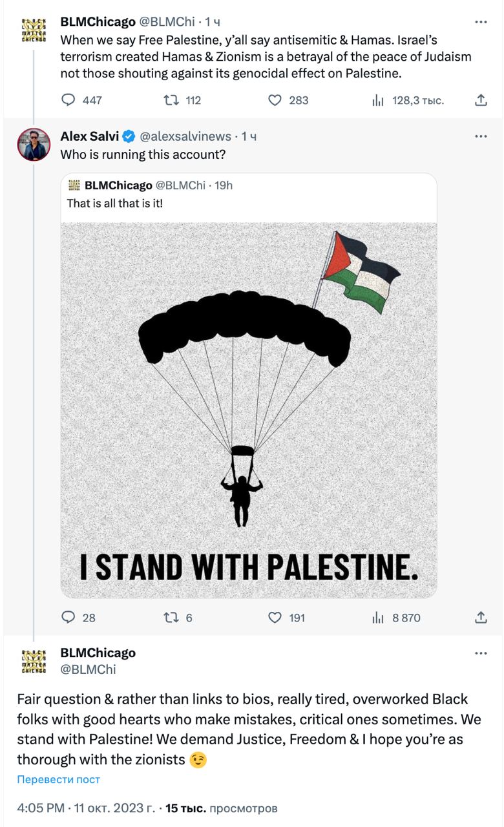The image size is (504, 827).
Task: Open more options for bottom BLMChicago reply
Action: click(481, 653)
